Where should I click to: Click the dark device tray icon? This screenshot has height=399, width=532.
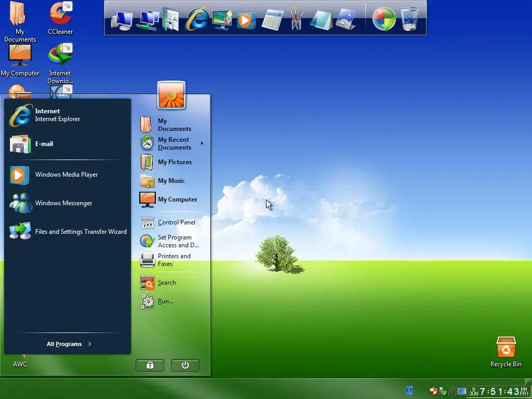click(453, 391)
